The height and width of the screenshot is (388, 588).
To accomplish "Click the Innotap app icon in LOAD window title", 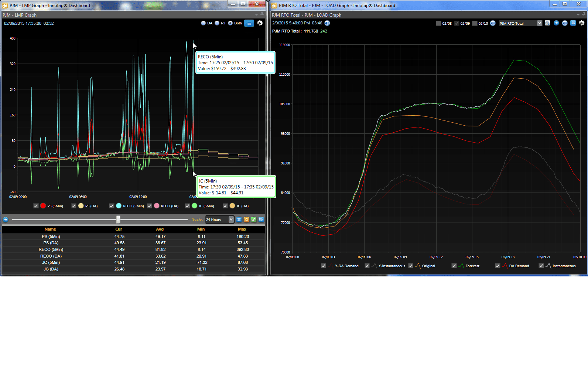I will pos(274,6).
